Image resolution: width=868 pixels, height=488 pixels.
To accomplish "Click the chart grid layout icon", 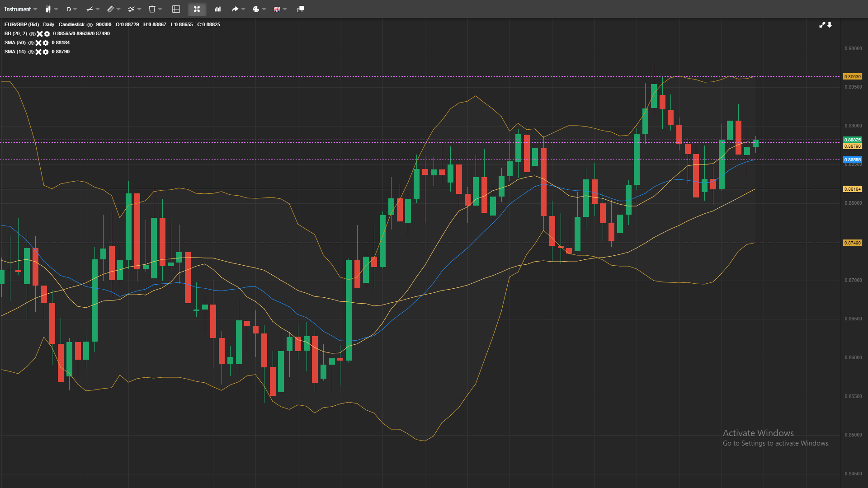I will tap(176, 9).
